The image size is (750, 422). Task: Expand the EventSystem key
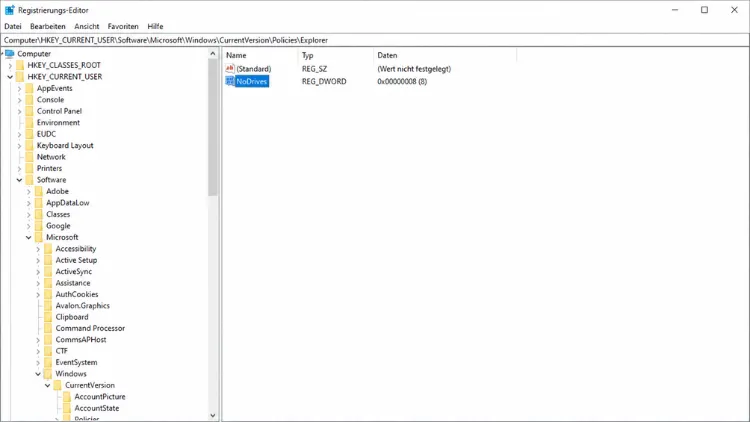point(38,362)
